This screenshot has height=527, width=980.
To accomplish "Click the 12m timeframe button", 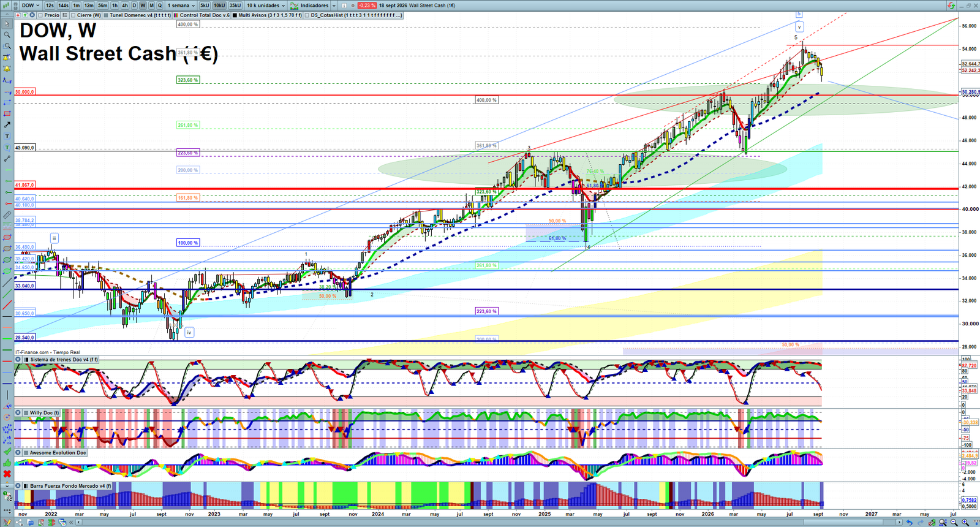I will coord(89,6).
